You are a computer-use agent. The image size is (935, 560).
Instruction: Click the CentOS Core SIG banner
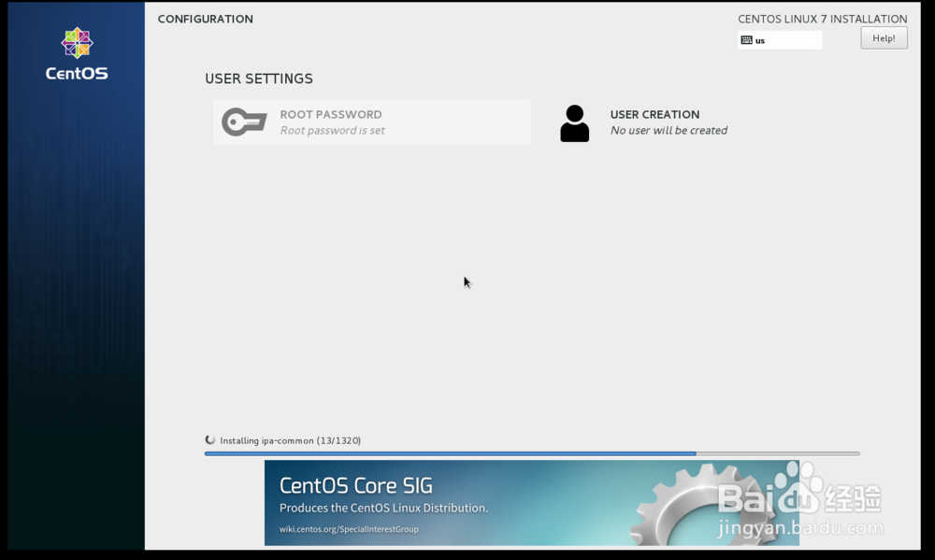[531, 503]
